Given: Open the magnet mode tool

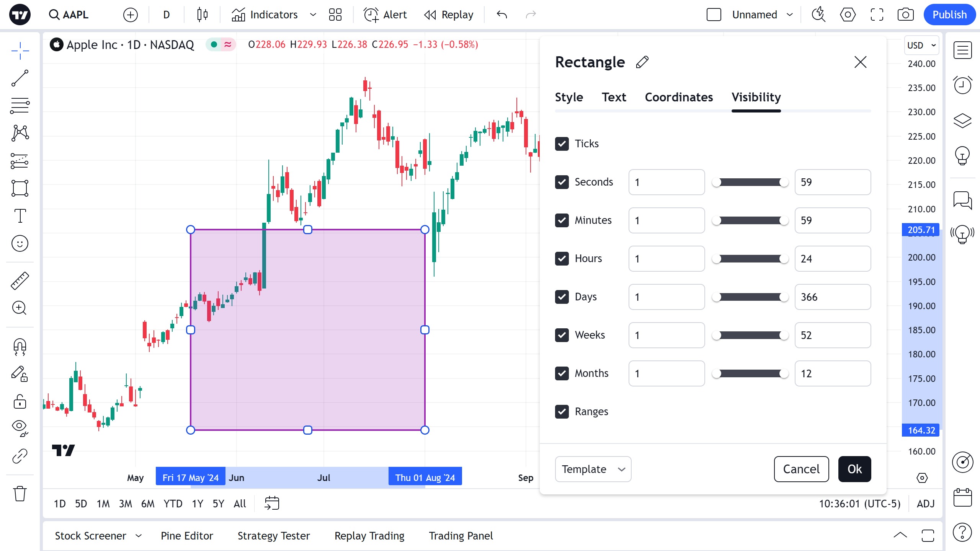Looking at the screenshot, I should click(x=20, y=346).
